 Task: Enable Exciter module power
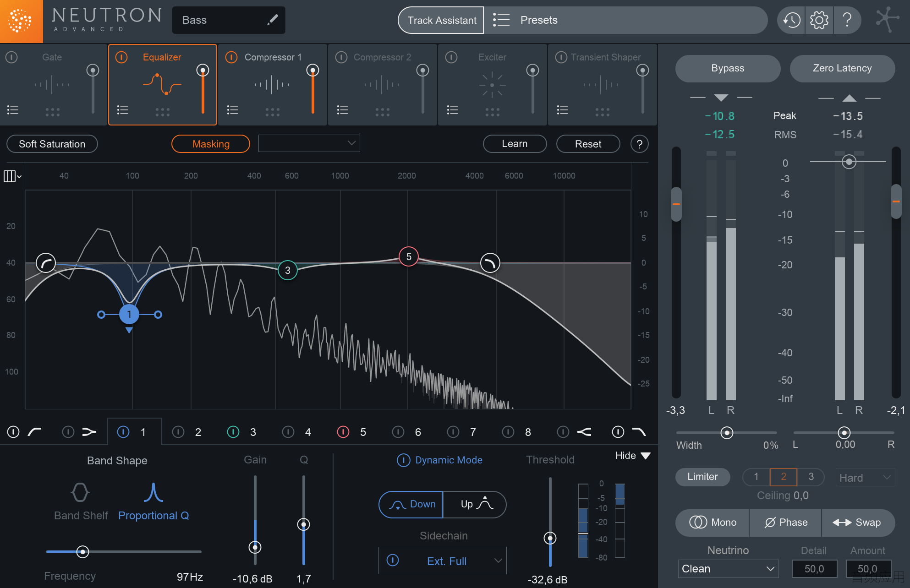[x=451, y=57]
